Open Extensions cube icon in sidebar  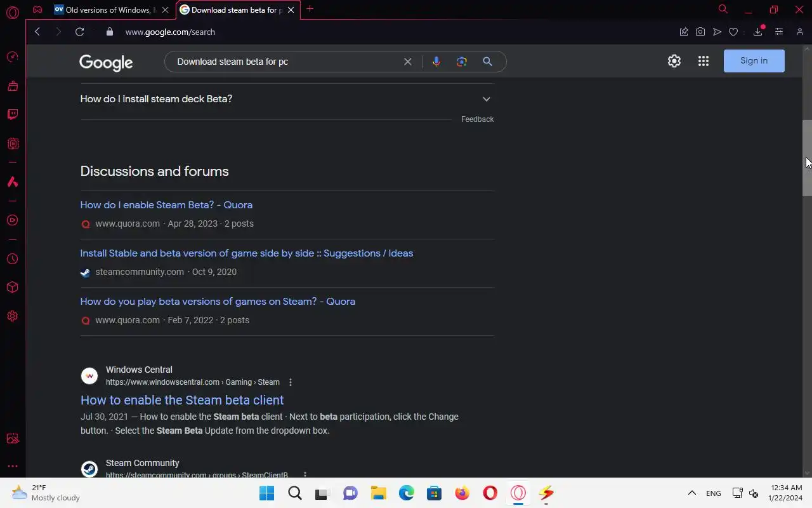pos(12,288)
